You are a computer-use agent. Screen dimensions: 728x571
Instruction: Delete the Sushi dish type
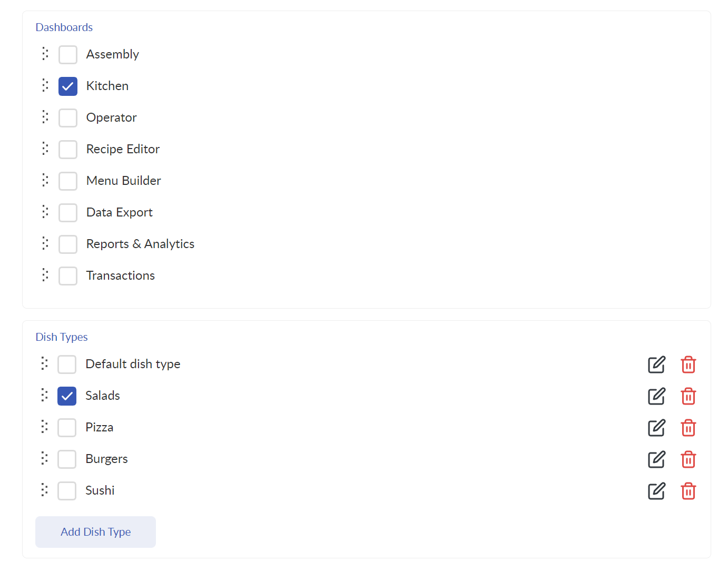click(x=688, y=491)
